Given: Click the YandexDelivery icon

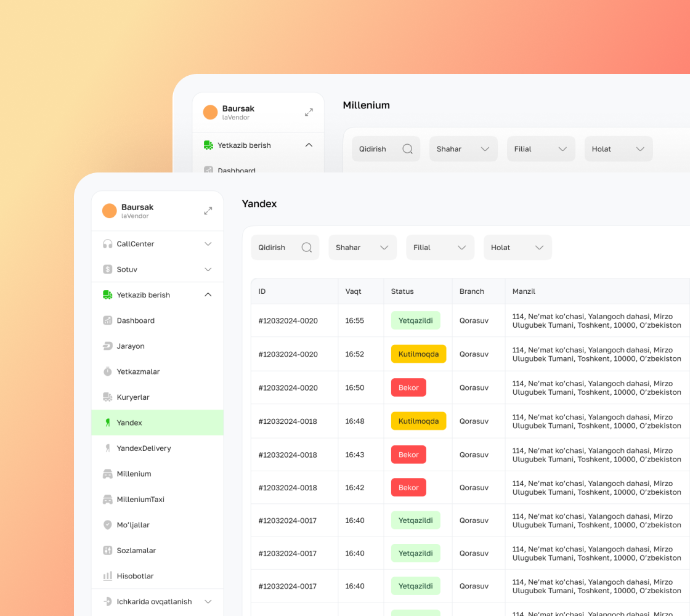Looking at the screenshot, I should [107, 448].
